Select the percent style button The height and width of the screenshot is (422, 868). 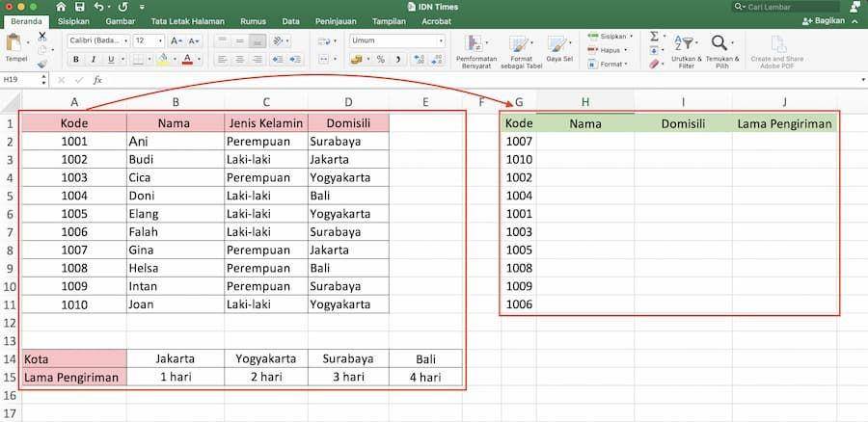(381, 59)
